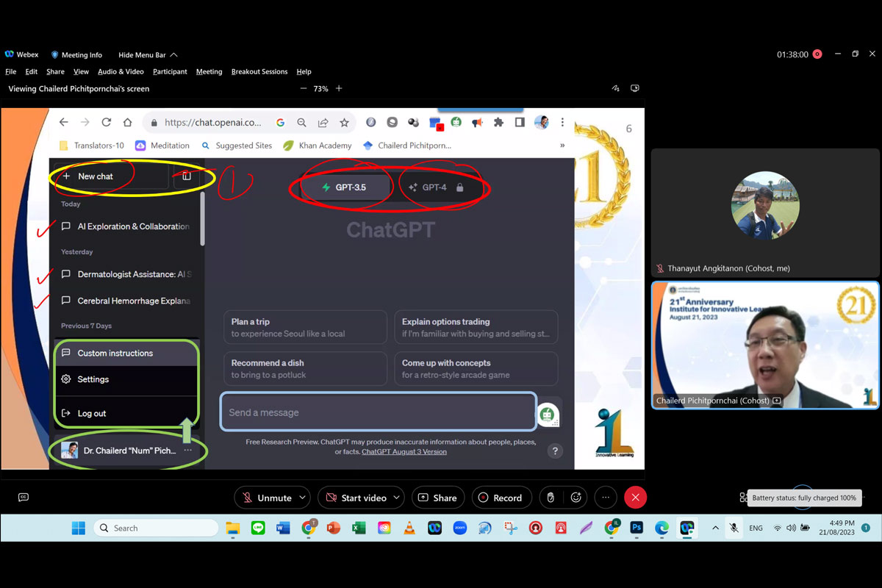Open the Breakout Sessions menu
882x588 pixels.
click(x=259, y=72)
